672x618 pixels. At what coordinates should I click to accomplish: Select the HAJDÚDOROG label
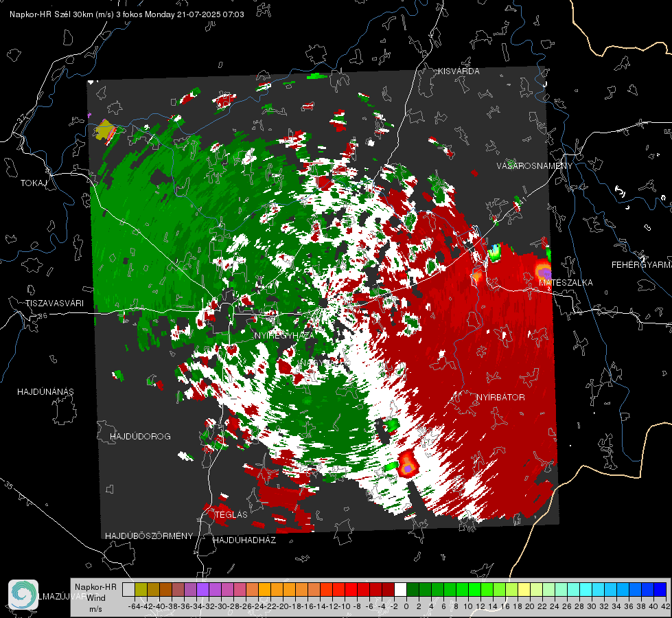[x=140, y=436]
